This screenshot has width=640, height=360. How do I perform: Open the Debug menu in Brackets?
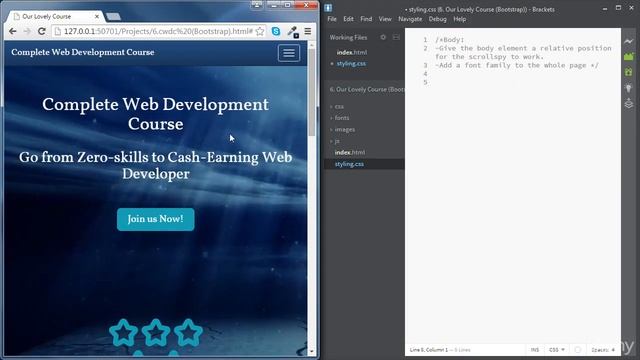(438, 19)
